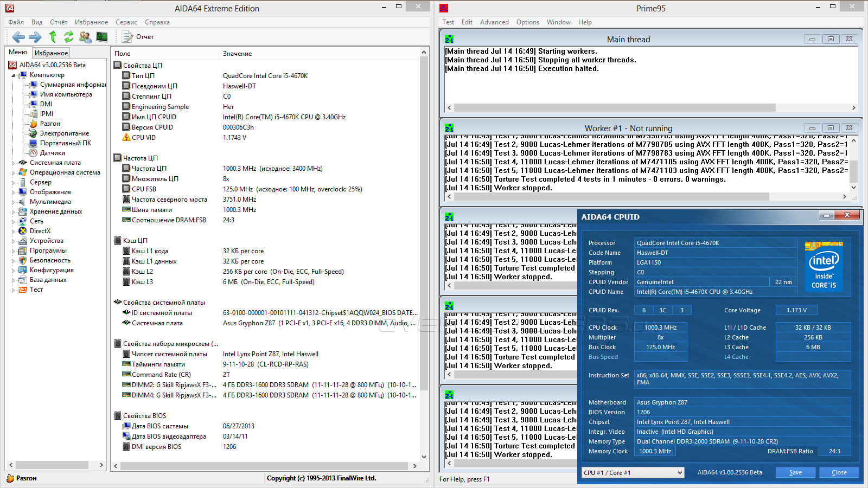
Task: Click the Main thread horizontal scrollbar
Action: coord(614,108)
